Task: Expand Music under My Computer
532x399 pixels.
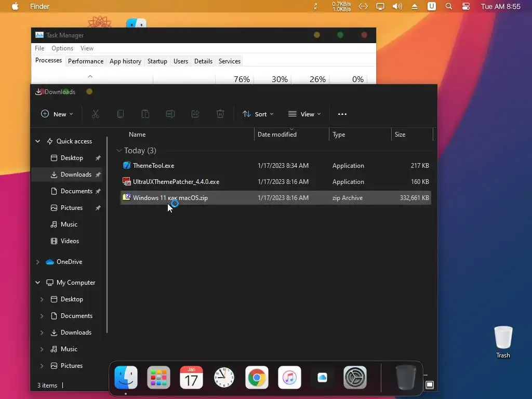Action: 42,349
